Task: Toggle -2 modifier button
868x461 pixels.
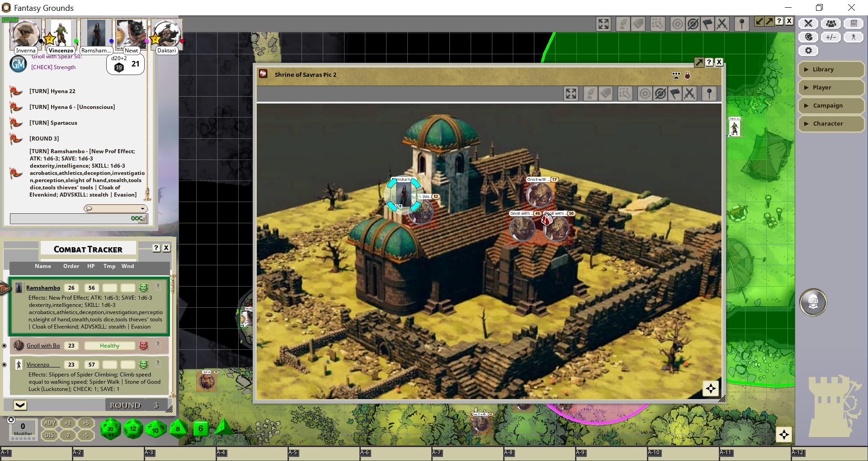Action: pyautogui.click(x=68, y=435)
